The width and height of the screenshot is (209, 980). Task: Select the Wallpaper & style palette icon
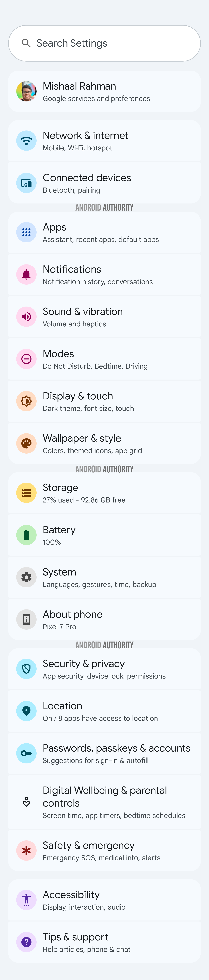pos(26,443)
